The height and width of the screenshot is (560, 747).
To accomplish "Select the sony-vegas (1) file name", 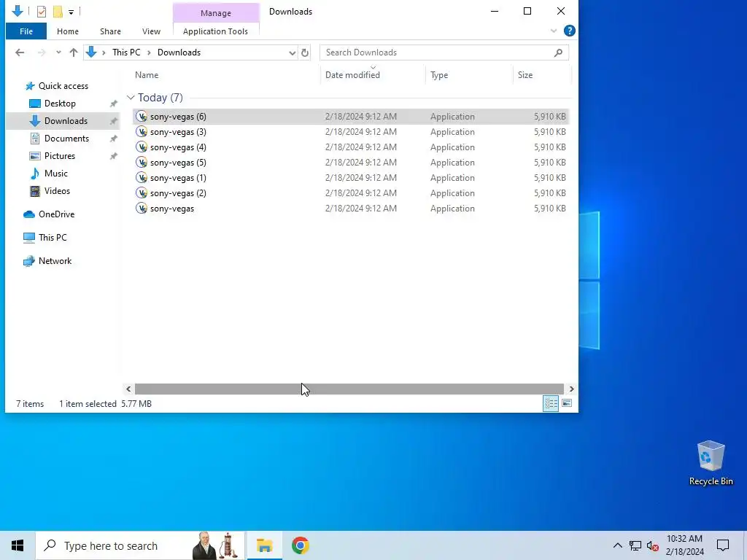I will 178,178.
